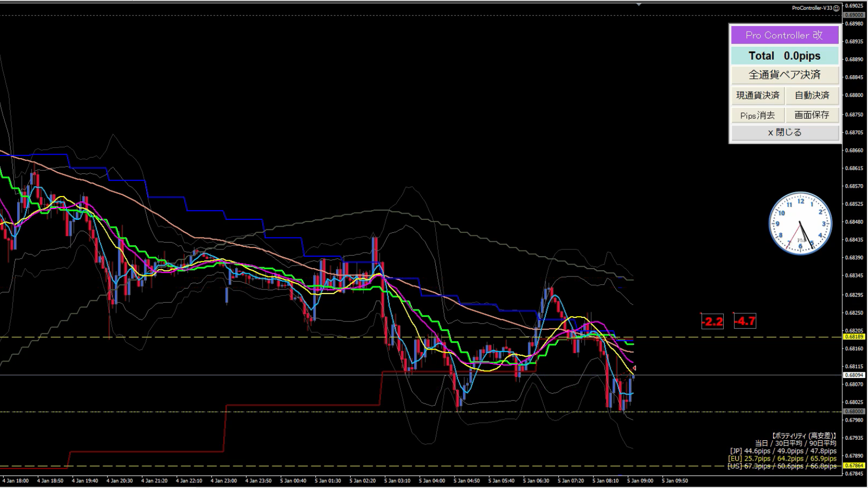This screenshot has height=488, width=868.
Task: Clear pips with Pips消去 button
Action: coord(757,115)
